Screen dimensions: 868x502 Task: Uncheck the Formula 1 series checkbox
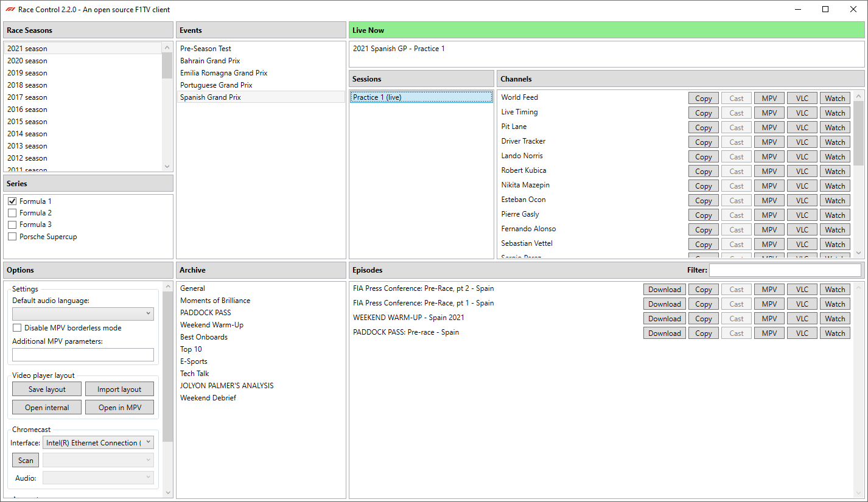12,201
